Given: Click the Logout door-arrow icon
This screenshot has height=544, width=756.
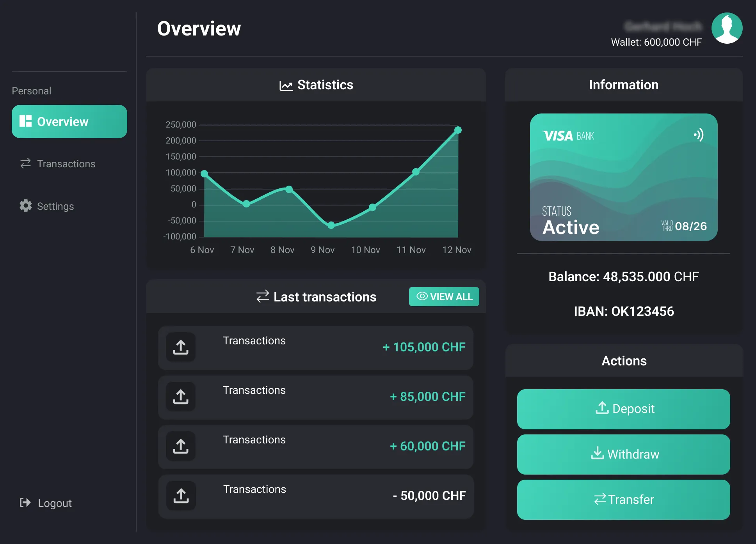Looking at the screenshot, I should pos(25,503).
